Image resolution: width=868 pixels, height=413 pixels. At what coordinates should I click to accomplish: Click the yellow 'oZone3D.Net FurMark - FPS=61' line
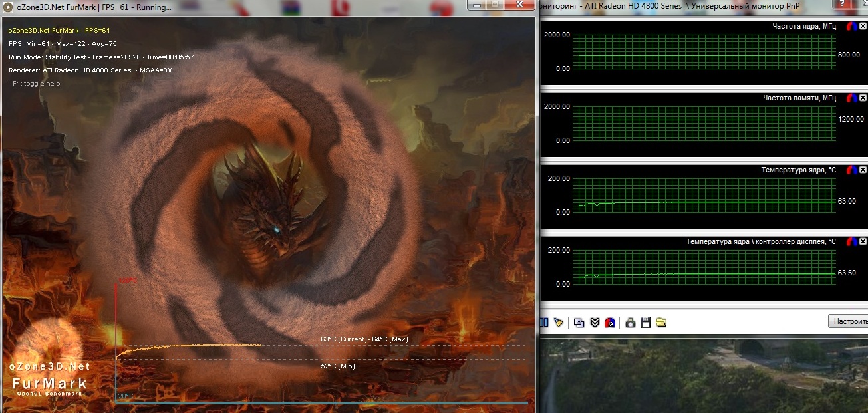(x=59, y=30)
